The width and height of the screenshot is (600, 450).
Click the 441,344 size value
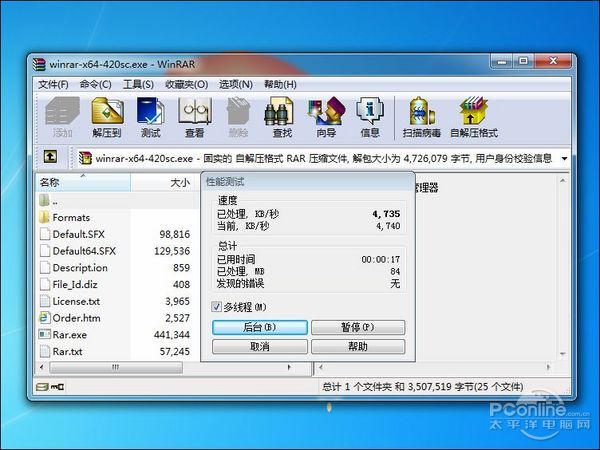[x=172, y=335]
